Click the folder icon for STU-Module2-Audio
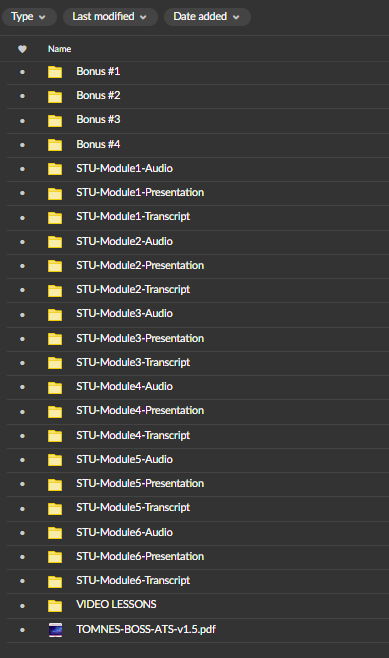The width and height of the screenshot is (389, 658). [x=55, y=242]
